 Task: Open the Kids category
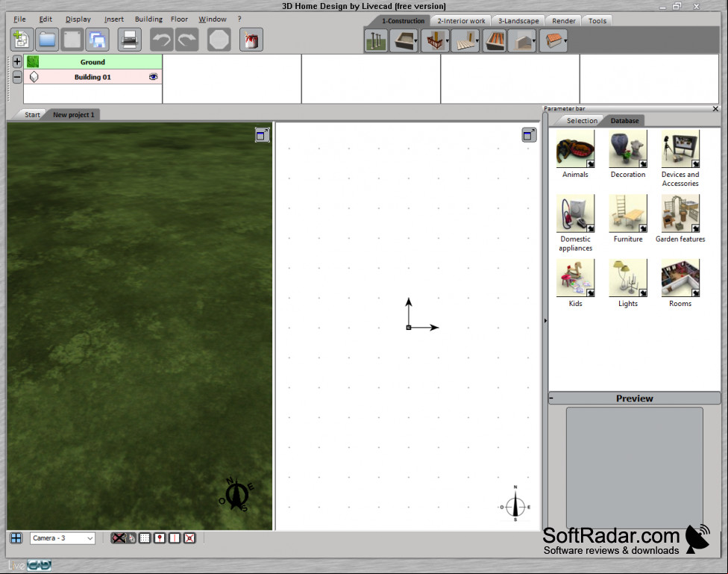pos(575,283)
